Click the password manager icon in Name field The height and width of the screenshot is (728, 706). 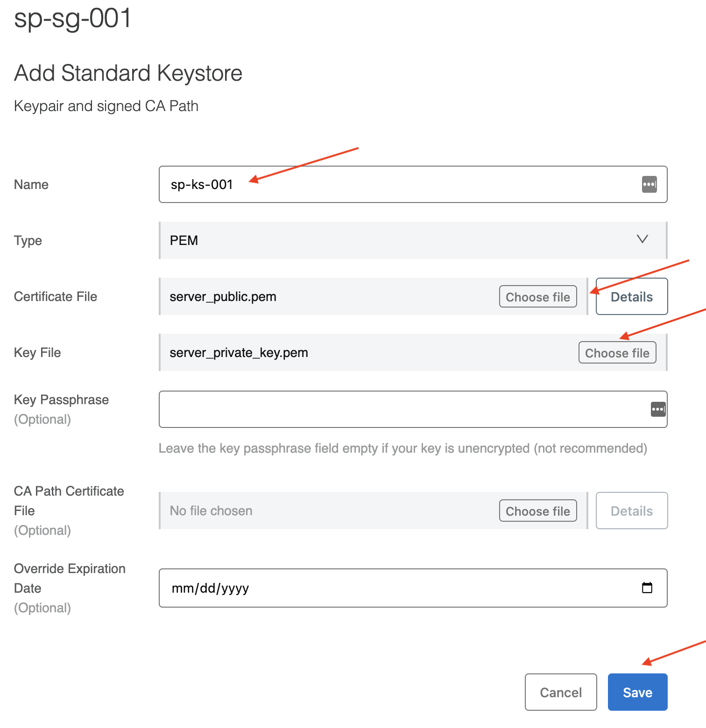649,184
